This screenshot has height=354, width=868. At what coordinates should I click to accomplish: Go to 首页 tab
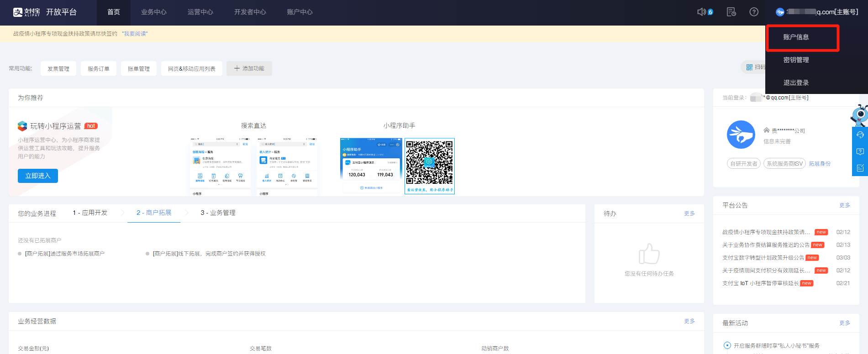click(114, 12)
